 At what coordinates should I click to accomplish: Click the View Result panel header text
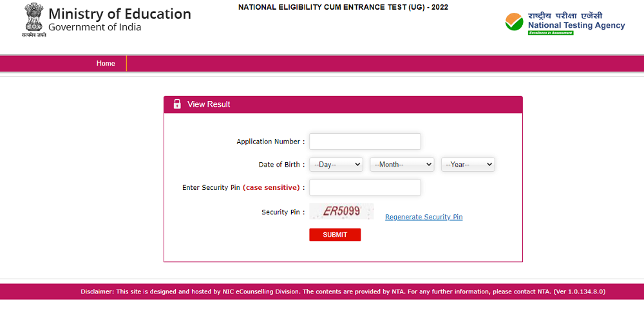coord(209,104)
